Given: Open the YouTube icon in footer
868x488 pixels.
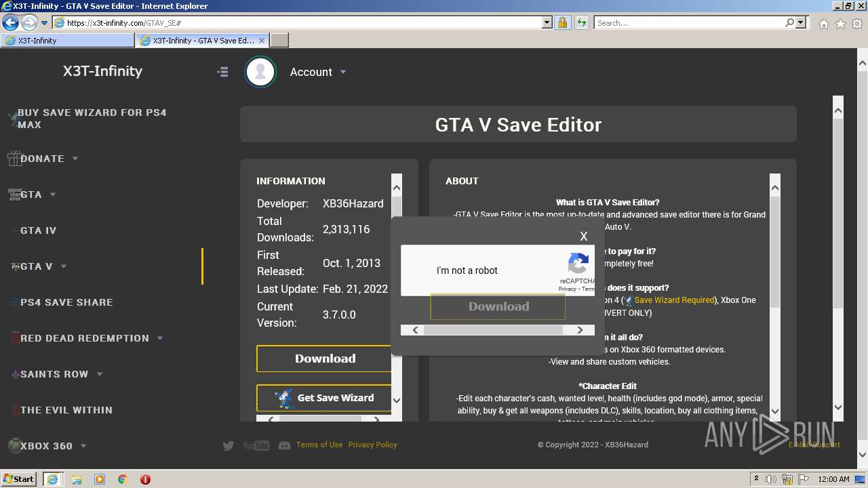Looking at the screenshot, I should coord(256,445).
